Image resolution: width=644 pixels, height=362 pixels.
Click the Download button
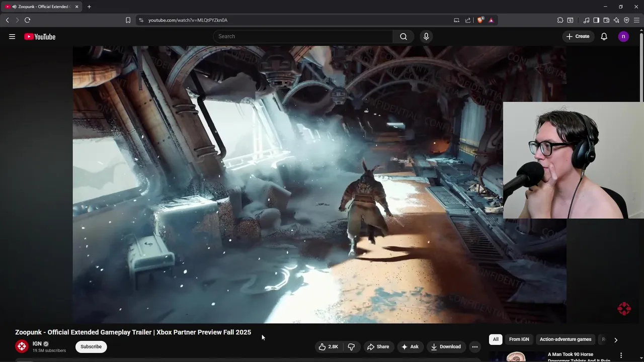tap(445, 346)
